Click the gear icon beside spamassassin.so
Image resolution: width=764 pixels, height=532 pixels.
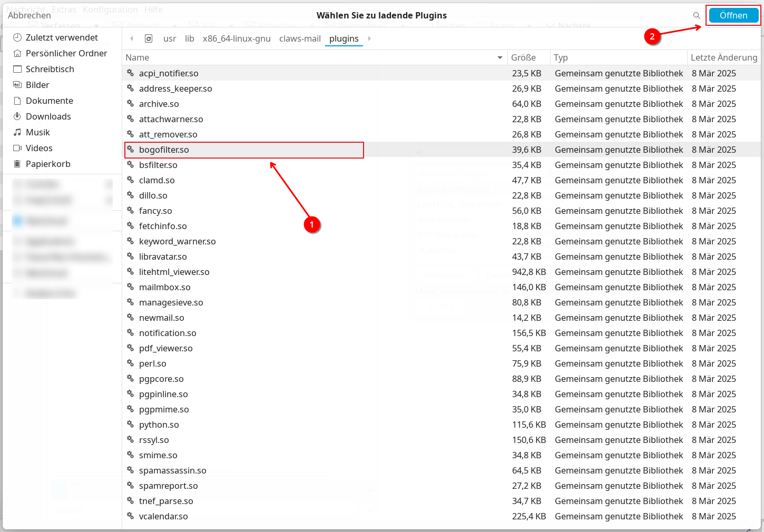[131, 470]
